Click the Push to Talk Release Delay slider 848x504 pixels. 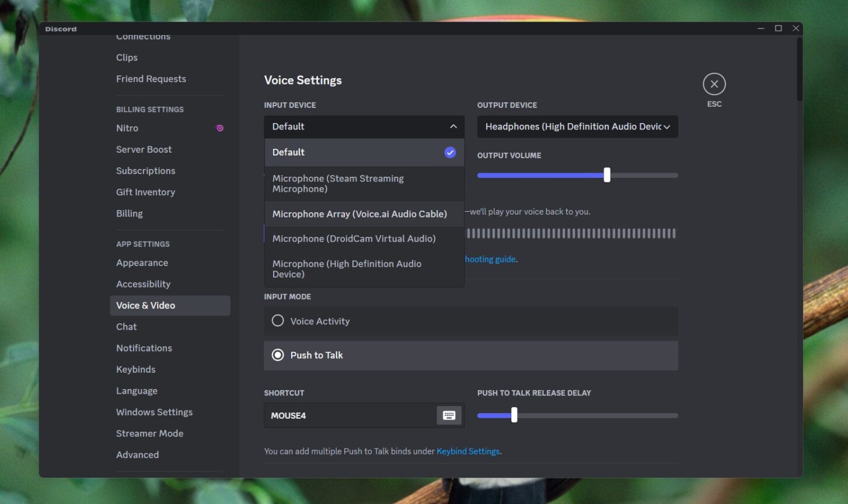click(514, 415)
